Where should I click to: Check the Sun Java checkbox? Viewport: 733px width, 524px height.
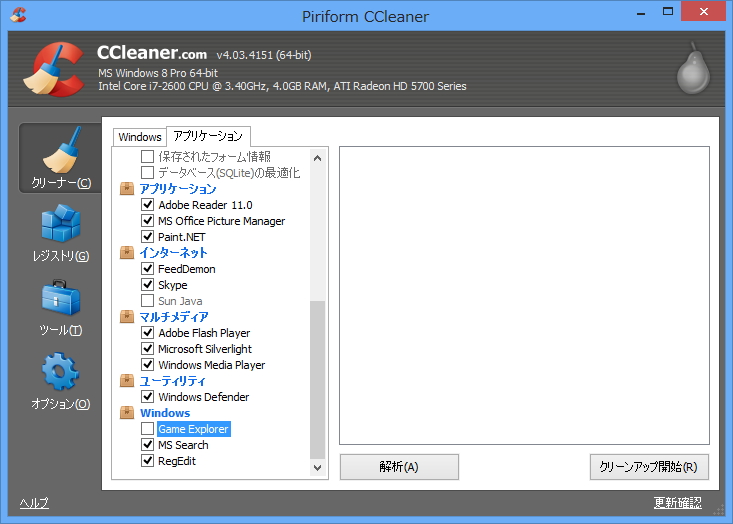pos(147,301)
